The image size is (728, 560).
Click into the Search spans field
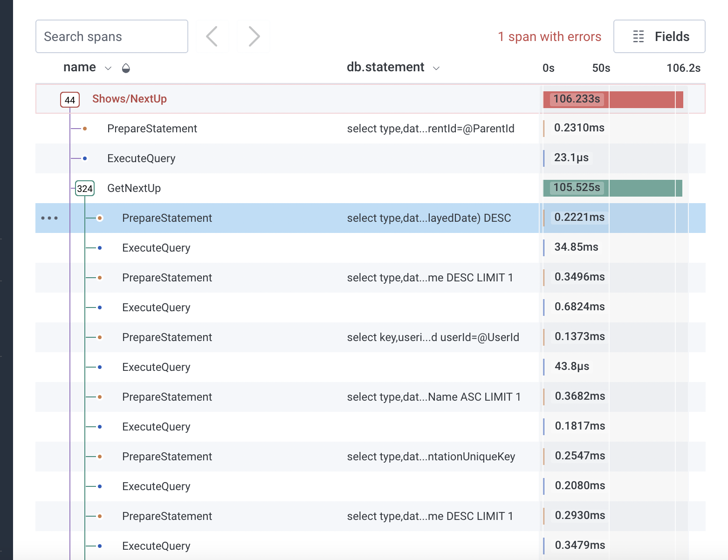(x=111, y=36)
